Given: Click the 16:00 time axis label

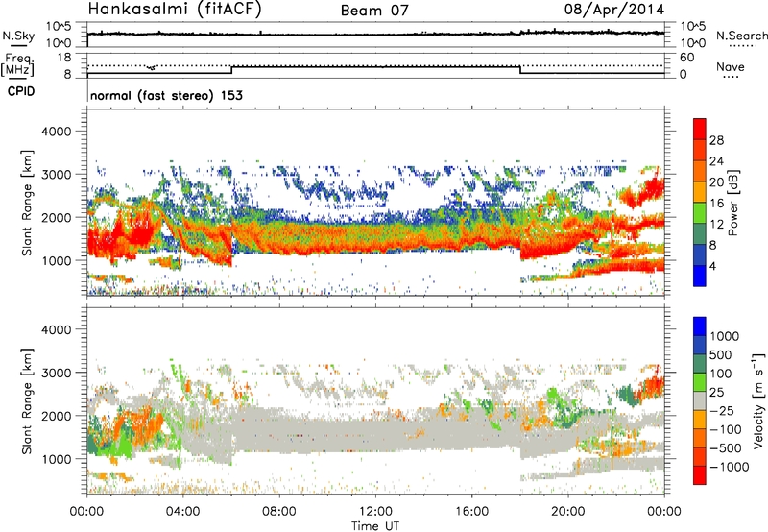Looking at the screenshot, I should point(471,512).
